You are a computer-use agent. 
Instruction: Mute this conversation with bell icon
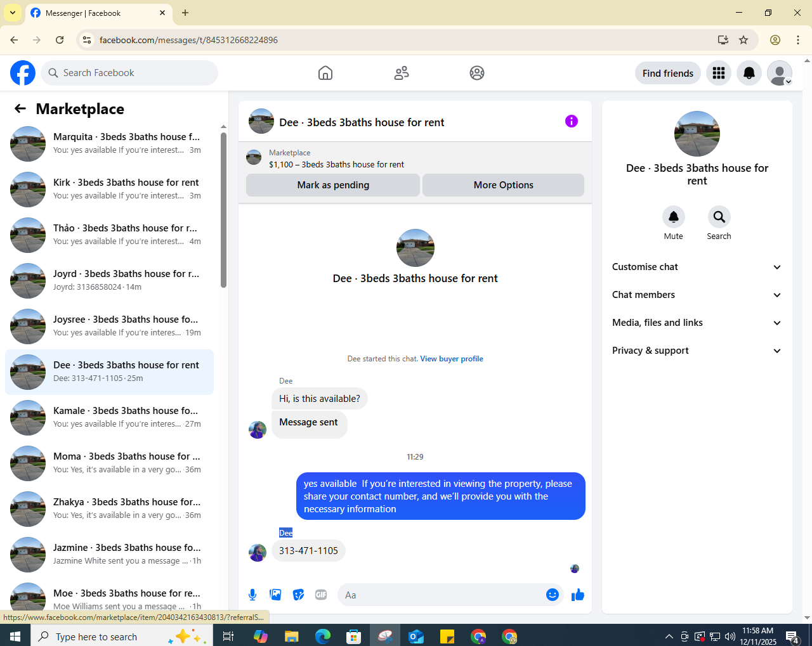674,217
